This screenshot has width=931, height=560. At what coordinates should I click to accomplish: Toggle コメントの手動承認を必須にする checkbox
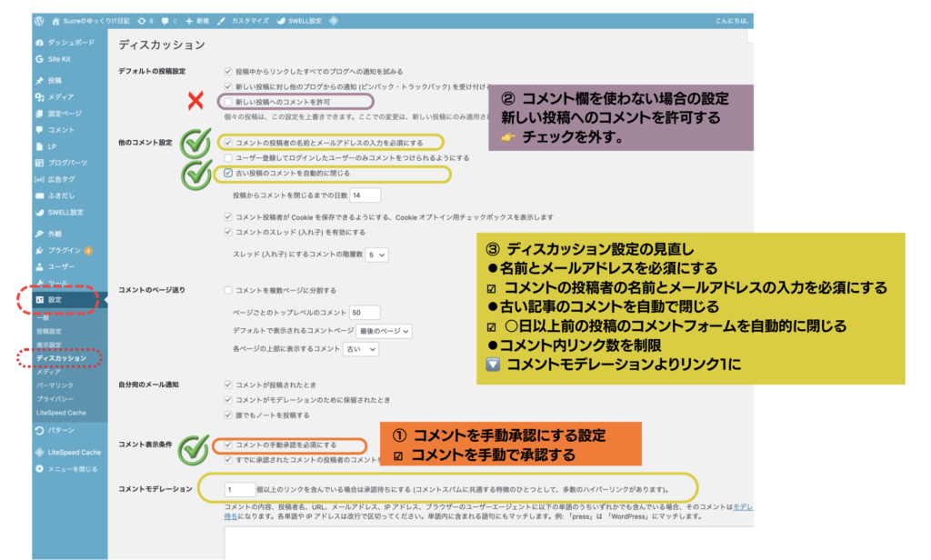point(228,445)
